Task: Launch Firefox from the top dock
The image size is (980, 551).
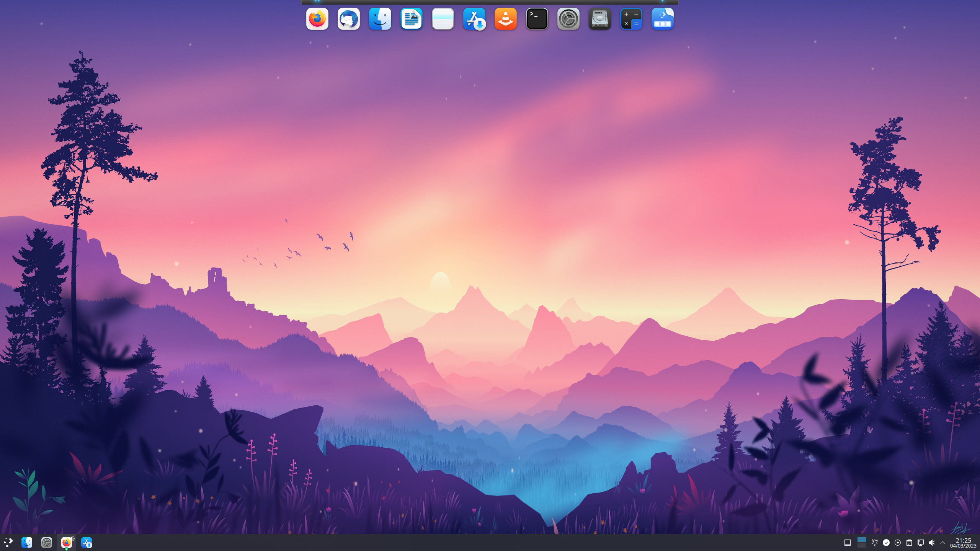Action: pos(317,19)
